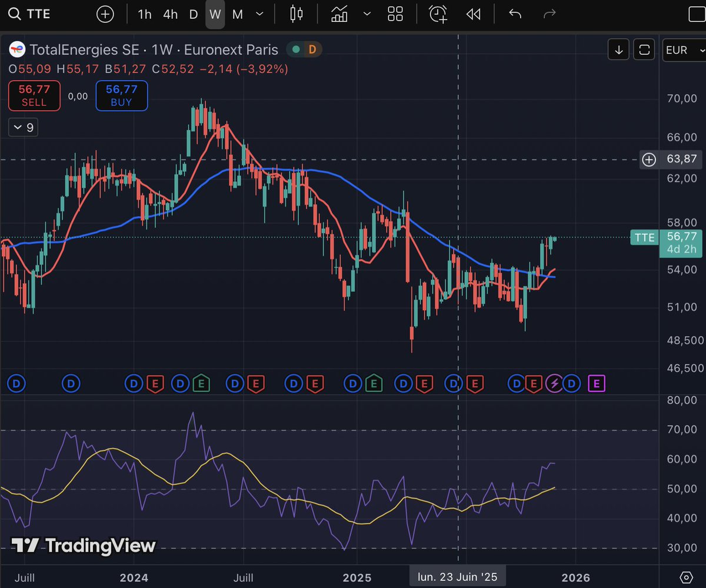
Task: Switch to the 4h timeframe
Action: [170, 14]
